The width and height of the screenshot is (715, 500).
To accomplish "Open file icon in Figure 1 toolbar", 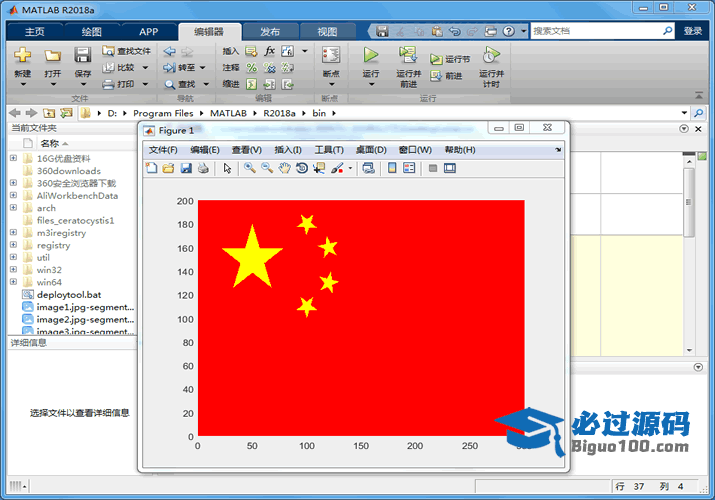I will [168, 168].
